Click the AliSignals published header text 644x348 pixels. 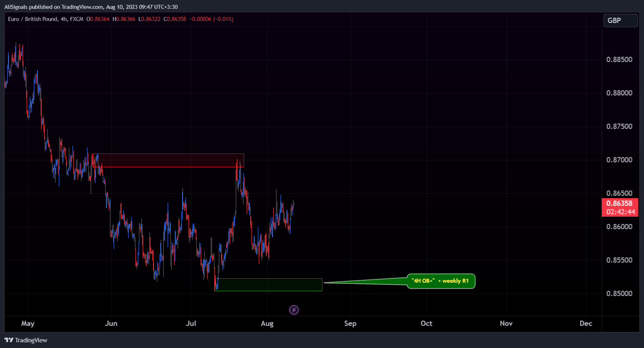(91, 7)
